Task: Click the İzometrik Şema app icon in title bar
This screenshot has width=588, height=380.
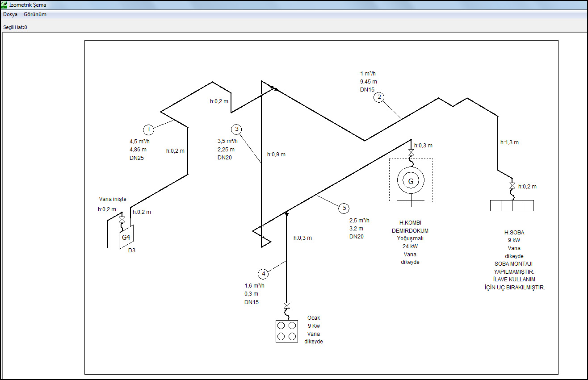Action: (4, 5)
